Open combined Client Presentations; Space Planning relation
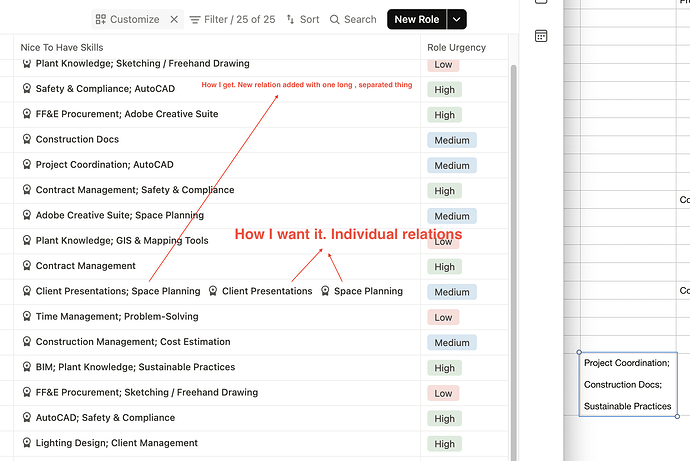This screenshot has width=690, height=461. 117,291
